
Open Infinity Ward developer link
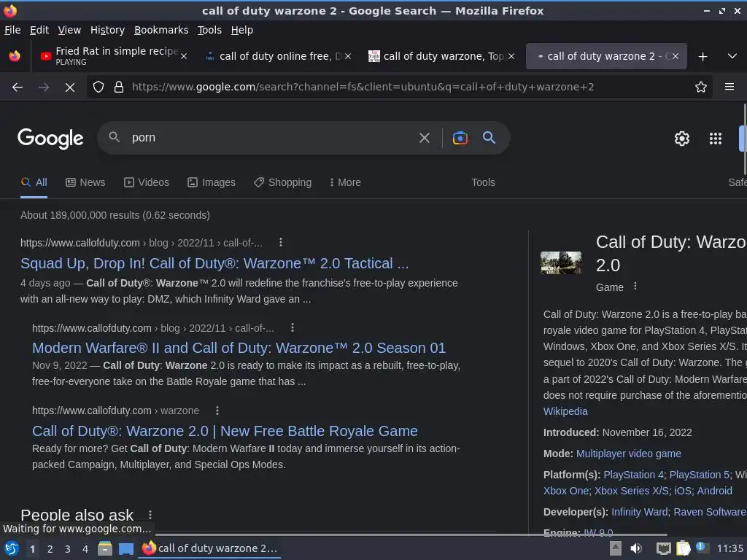point(639,512)
